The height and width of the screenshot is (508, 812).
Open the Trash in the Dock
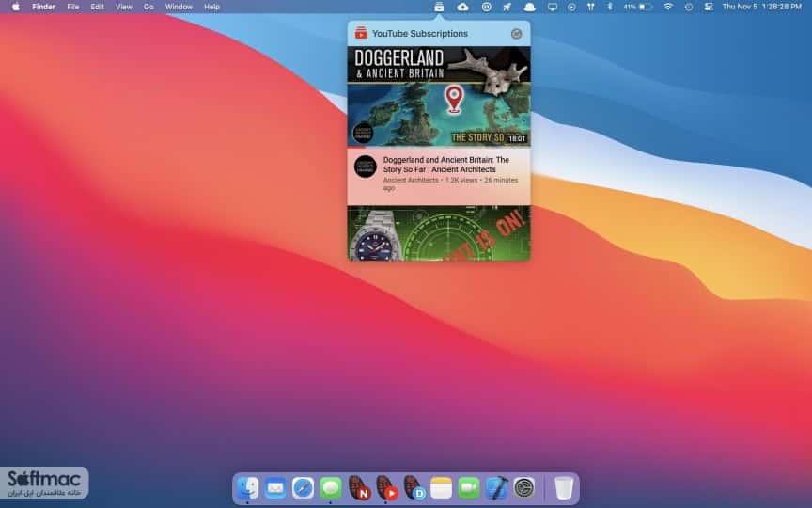pos(564,488)
